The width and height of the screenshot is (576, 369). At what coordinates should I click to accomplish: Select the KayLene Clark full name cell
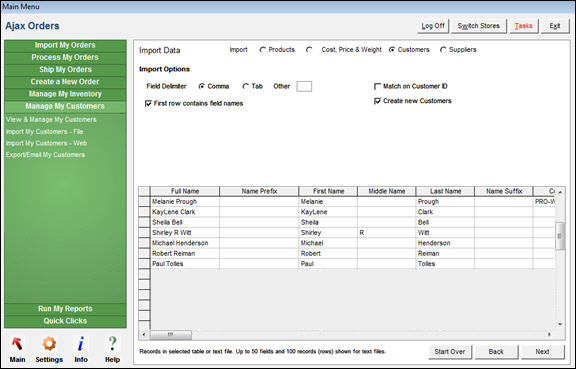coord(185,212)
